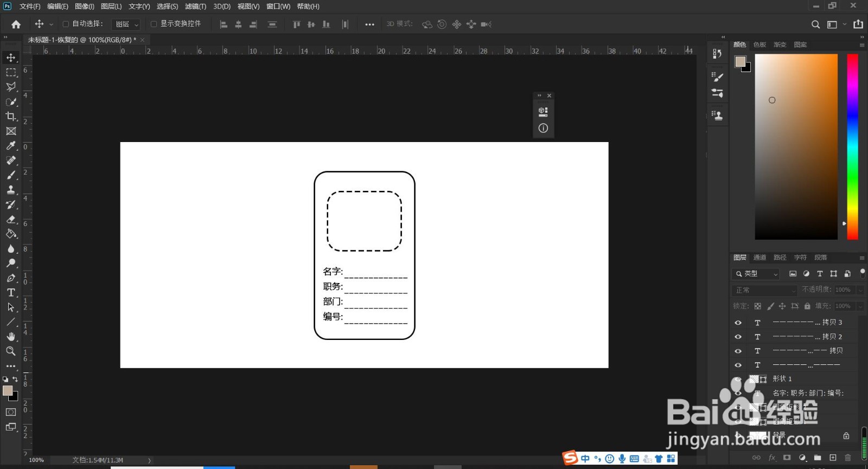Select the Blur tool
Viewport: 868px width, 469px height.
pyautogui.click(x=11, y=248)
